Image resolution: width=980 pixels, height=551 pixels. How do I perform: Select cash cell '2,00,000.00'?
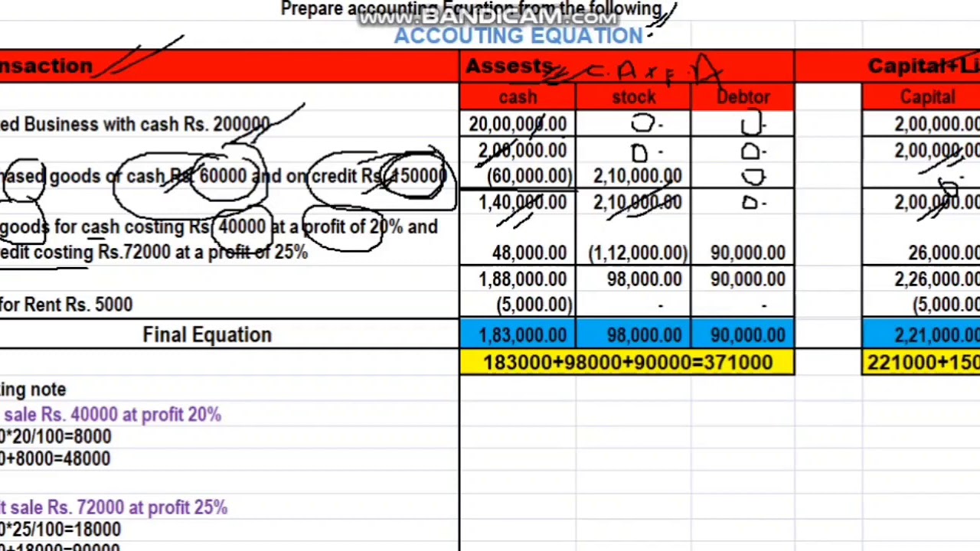tap(518, 151)
